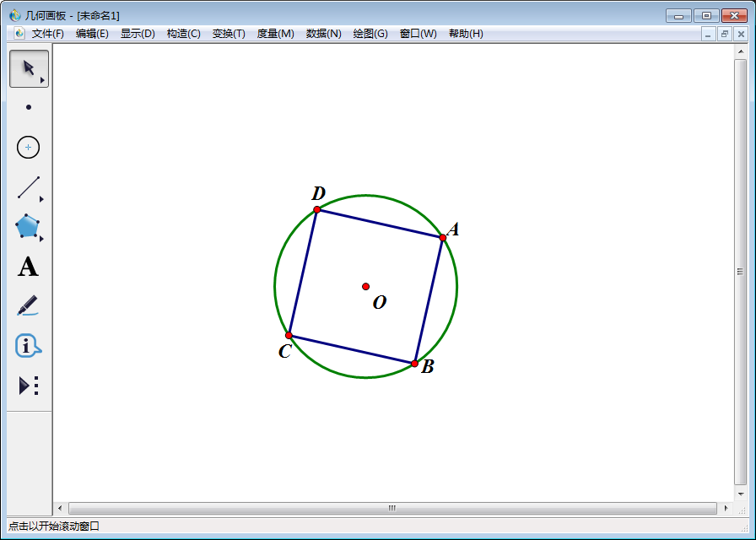Select point D on the circle

pyautogui.click(x=316, y=210)
